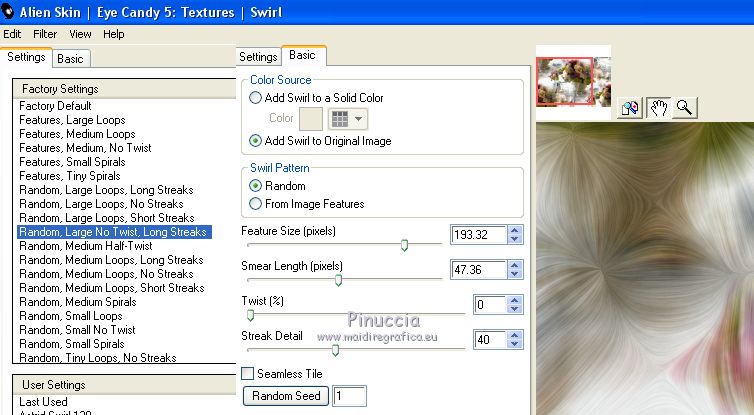Viewport: 754px width, 415px height.
Task: Select Random, Medium Half-Twist preset
Action: (86, 246)
